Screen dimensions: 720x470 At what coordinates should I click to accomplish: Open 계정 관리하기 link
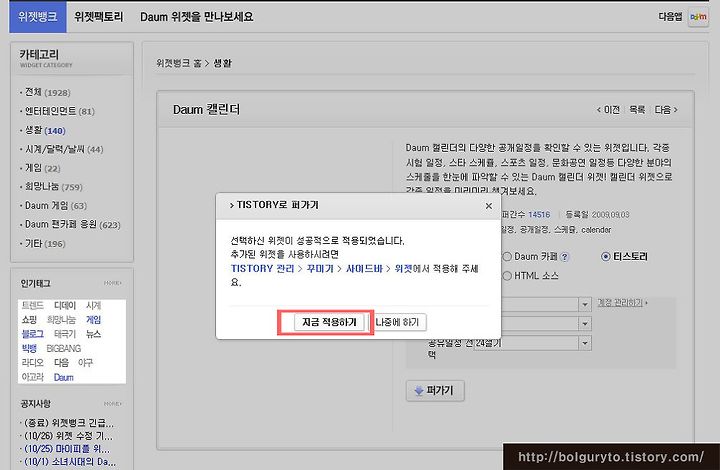622,303
